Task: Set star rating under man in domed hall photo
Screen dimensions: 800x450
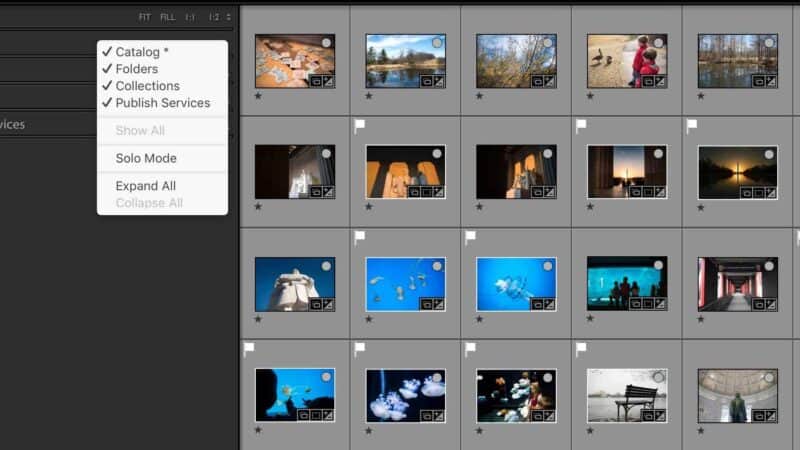Action: coord(701,431)
